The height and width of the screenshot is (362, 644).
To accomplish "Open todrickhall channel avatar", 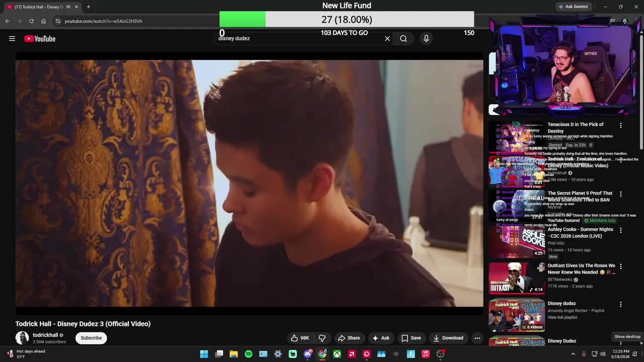I will tap(22, 338).
